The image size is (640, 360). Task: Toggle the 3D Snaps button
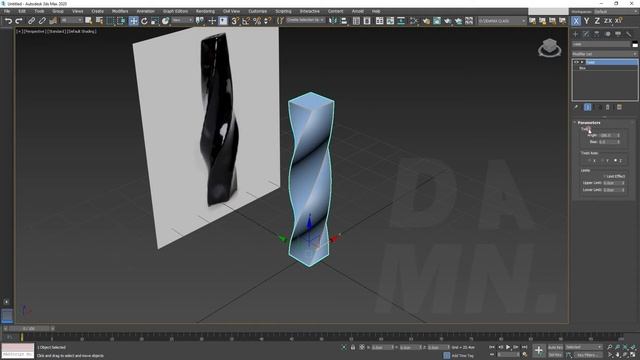click(235, 21)
